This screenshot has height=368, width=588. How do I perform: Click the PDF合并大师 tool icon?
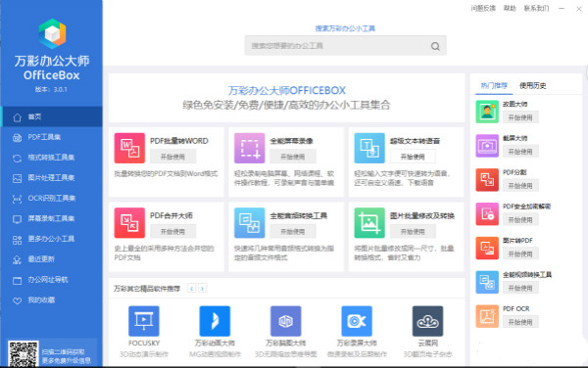click(x=129, y=223)
